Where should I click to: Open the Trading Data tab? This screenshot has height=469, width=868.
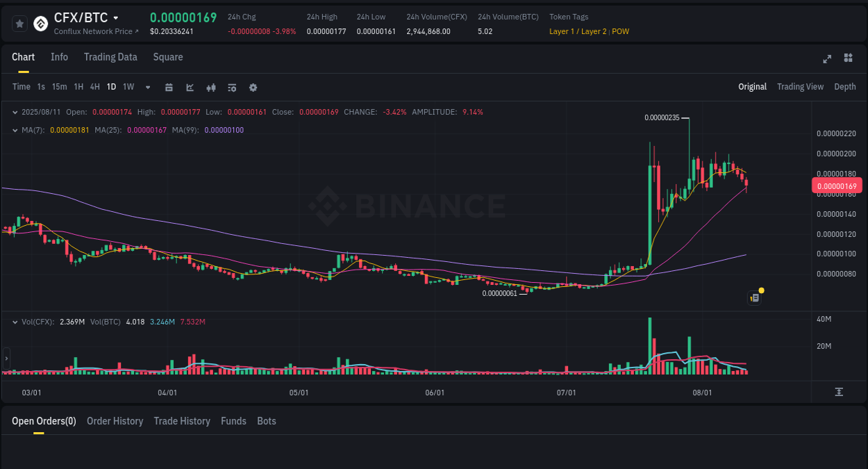[110, 57]
